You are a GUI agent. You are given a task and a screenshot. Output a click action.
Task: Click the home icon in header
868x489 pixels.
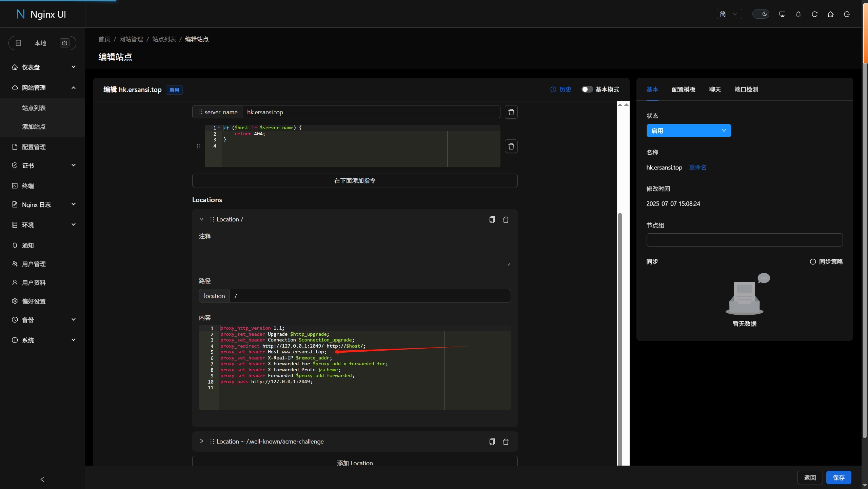click(830, 14)
